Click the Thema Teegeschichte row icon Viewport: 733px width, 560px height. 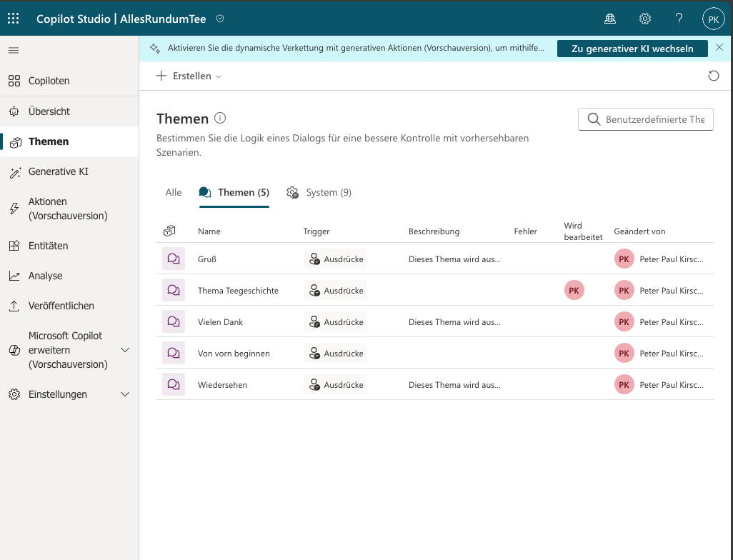(174, 290)
